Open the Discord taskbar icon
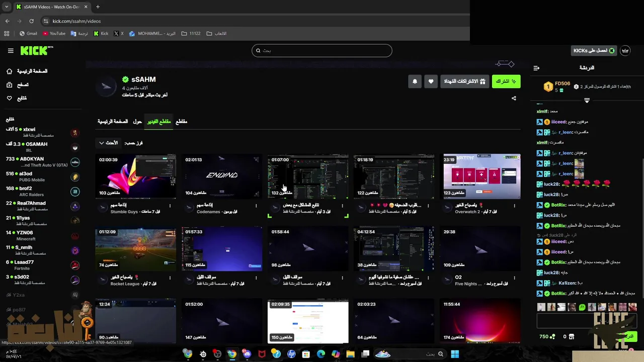The image size is (644, 362). [247, 354]
